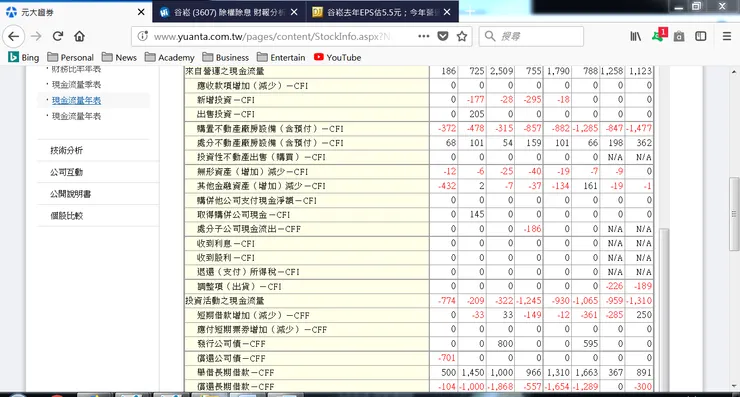740x397 pixels.
Task: Click the inner table scrollbar thumb
Action: pos(664,309)
